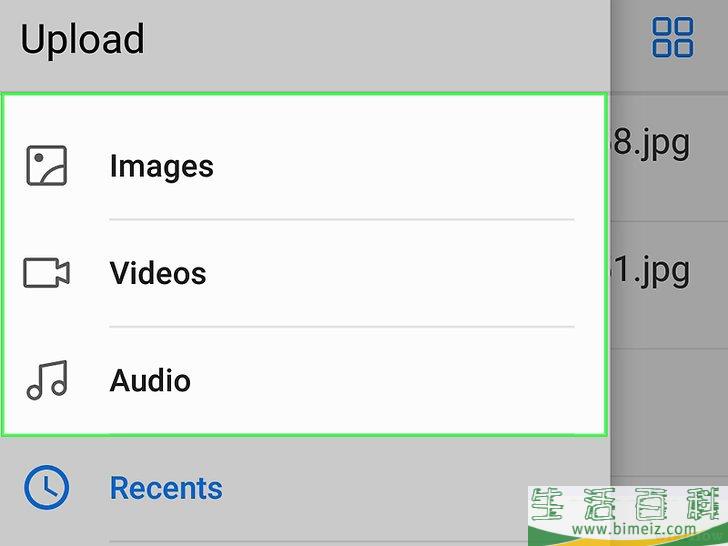The image size is (728, 546).
Task: Dismiss drawer via dimmed strip under grid icon
Action: pos(670,77)
